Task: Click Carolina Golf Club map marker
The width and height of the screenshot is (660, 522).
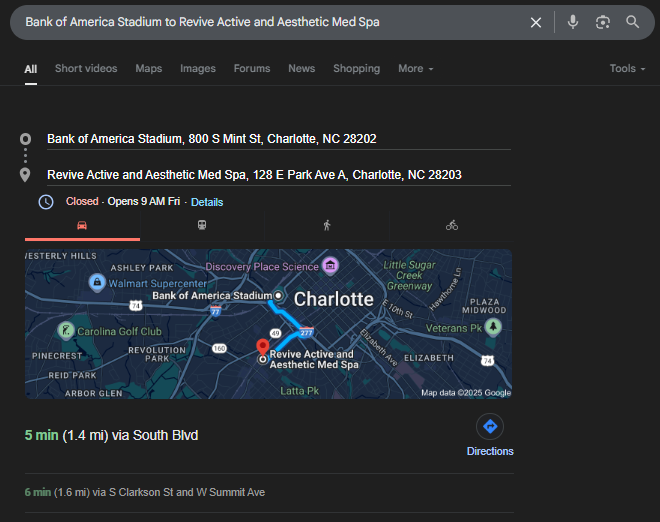Action: (66, 330)
